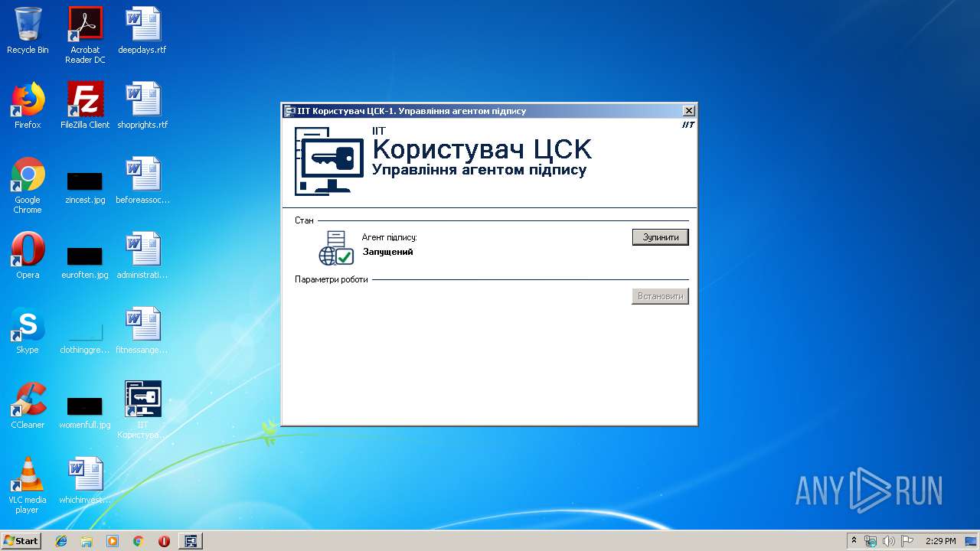This screenshot has height=551, width=980.
Task: Click the Зупинити button
Action: click(x=660, y=237)
